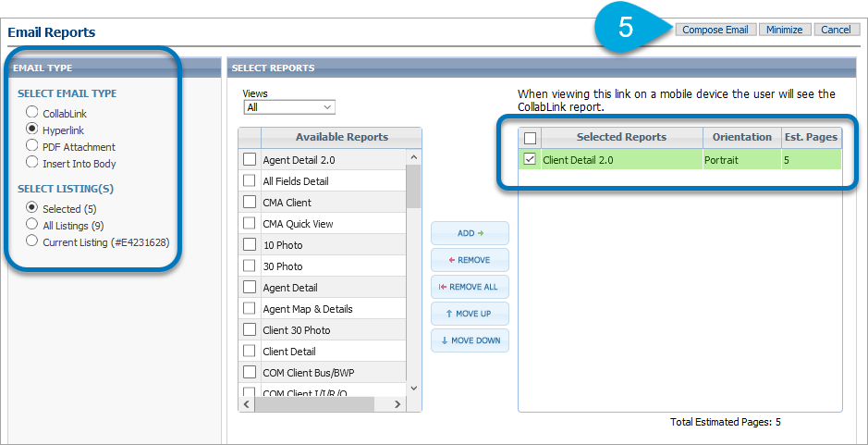Check the 30 Photo report
This screenshot has height=445, width=868.
[250, 266]
